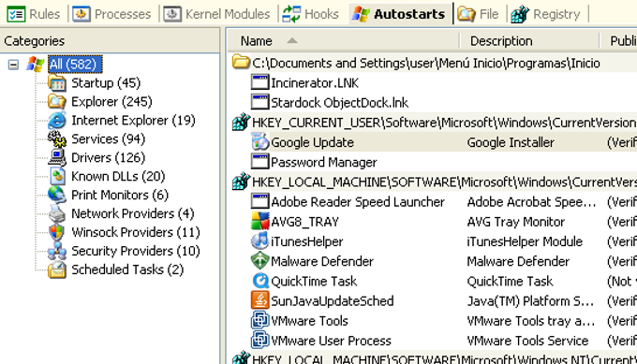
Task: Click the iTunesHelper music icon
Action: 260,241
